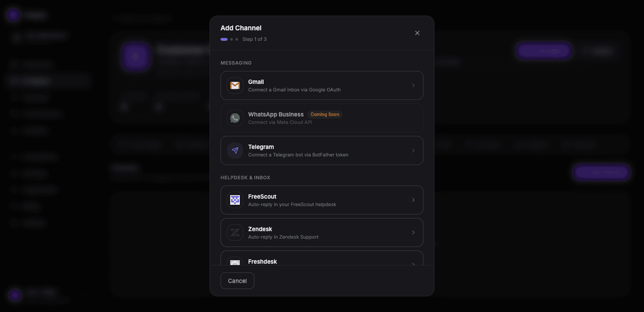644x312 pixels.
Task: Click 'Connect via Meta Cloud API' text
Action: [x=280, y=122]
